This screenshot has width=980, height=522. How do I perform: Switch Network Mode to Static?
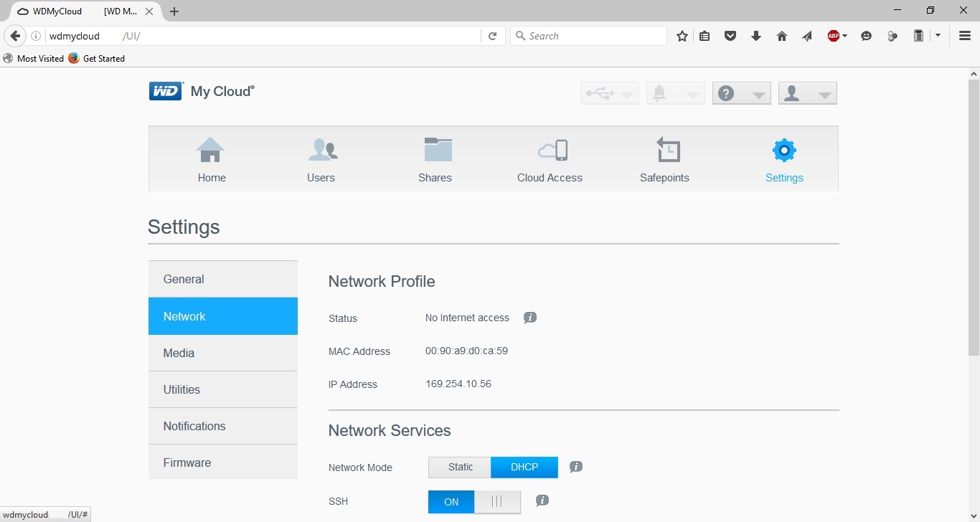coord(460,468)
